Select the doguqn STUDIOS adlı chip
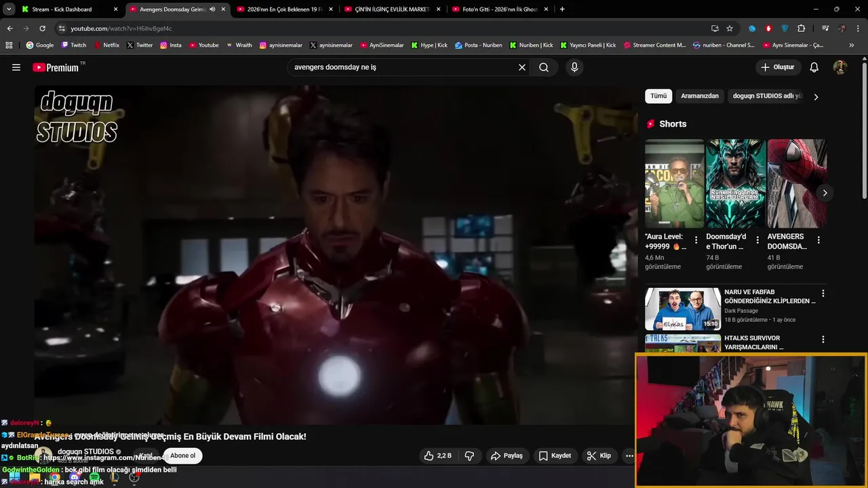 click(x=767, y=96)
